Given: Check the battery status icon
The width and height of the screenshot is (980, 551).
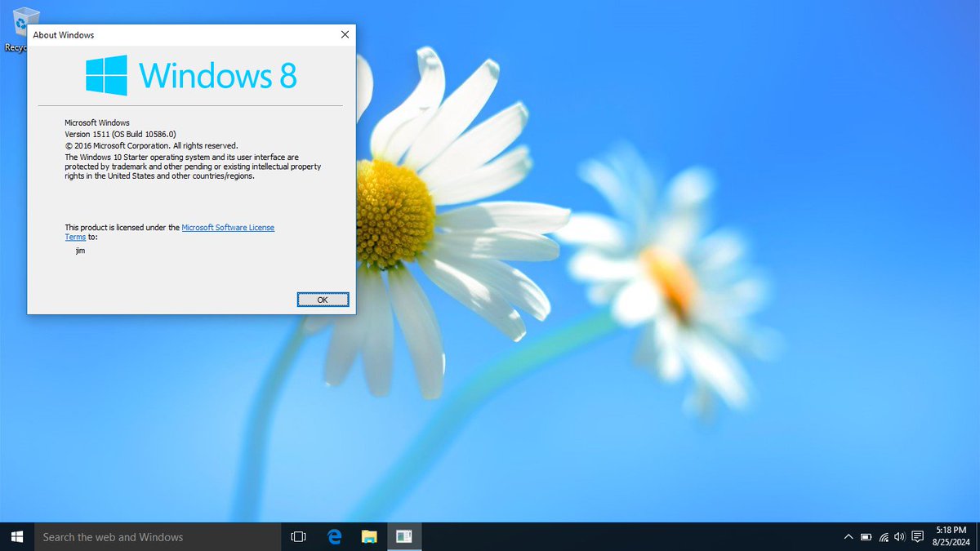Looking at the screenshot, I should (x=866, y=536).
